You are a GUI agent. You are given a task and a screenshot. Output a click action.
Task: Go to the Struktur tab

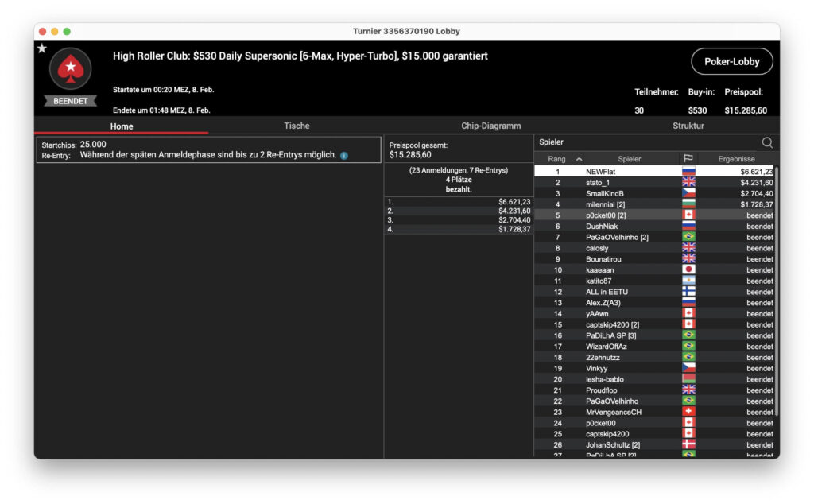[688, 126]
